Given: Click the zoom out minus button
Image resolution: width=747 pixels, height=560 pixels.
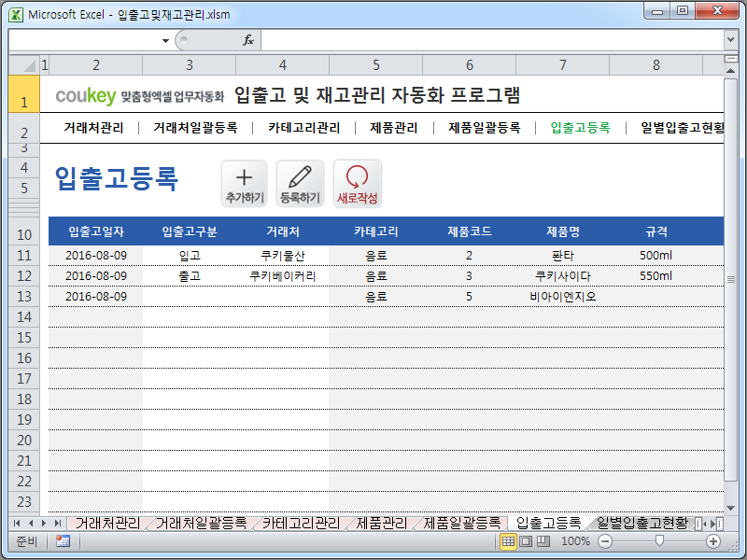Looking at the screenshot, I should click(x=605, y=541).
